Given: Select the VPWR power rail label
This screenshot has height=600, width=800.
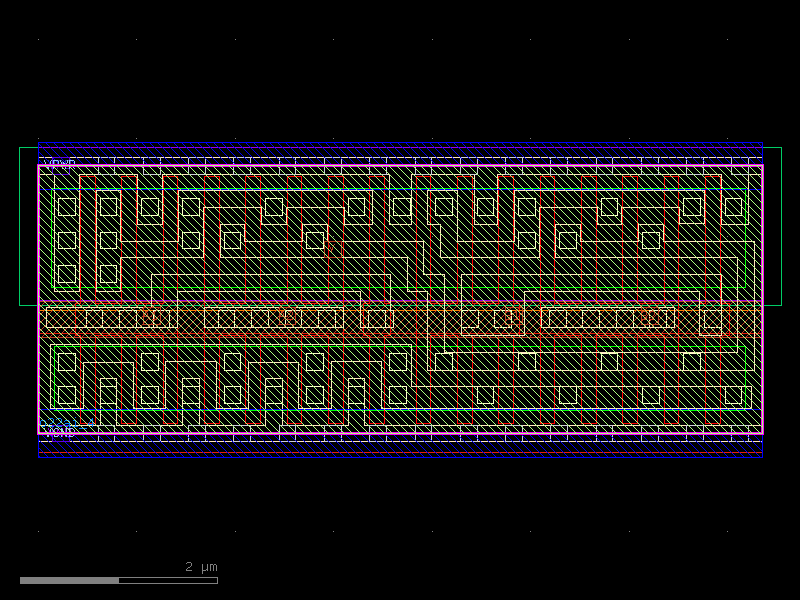Looking at the screenshot, I should 60,162.
